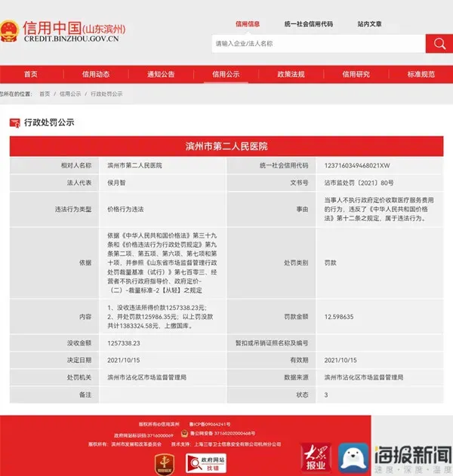Image resolution: width=453 pixels, height=476 pixels.
Task: Click the 相对人名称 row label
Action: (76, 166)
